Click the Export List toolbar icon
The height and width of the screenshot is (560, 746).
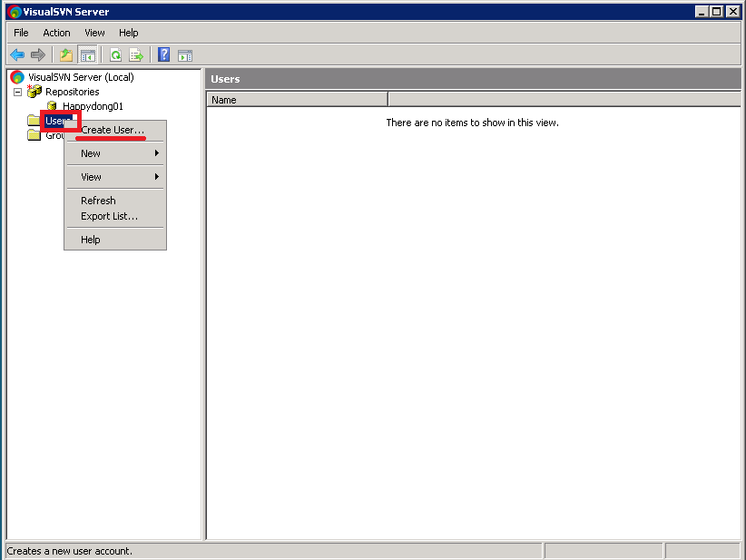136,54
